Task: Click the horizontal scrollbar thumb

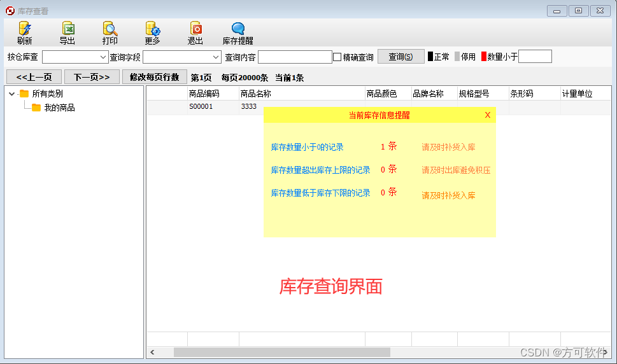Action: tap(281, 352)
